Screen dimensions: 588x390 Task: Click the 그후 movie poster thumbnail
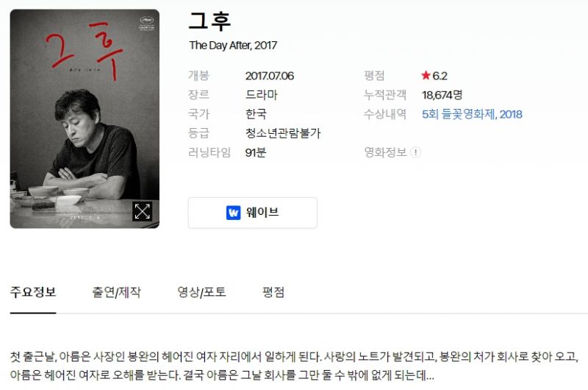[x=85, y=118]
